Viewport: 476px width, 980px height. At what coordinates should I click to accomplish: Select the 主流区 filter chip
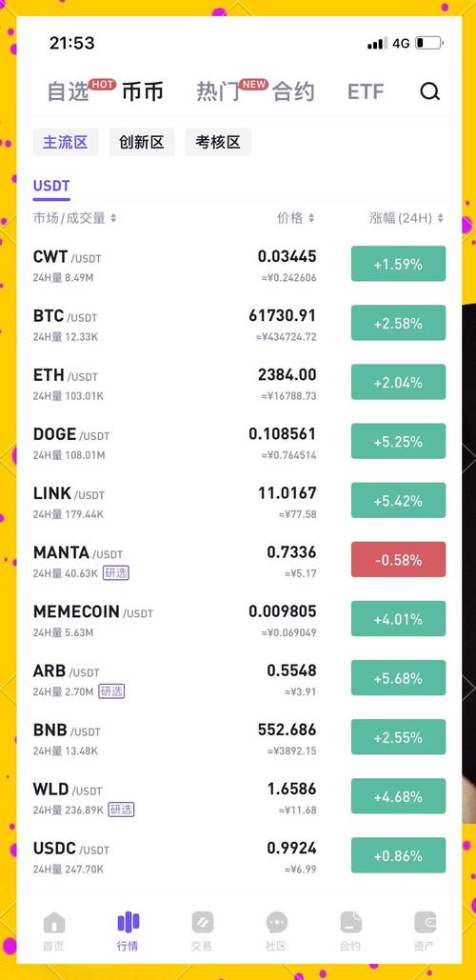66,142
